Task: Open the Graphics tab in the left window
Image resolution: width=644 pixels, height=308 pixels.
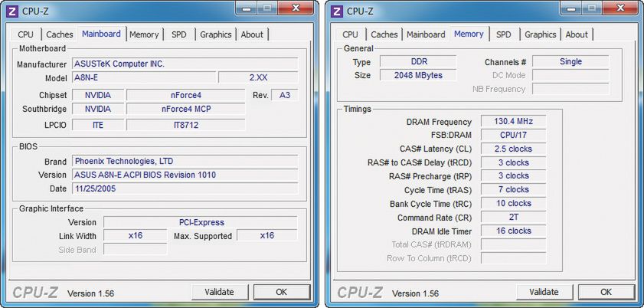Action: coord(216,34)
